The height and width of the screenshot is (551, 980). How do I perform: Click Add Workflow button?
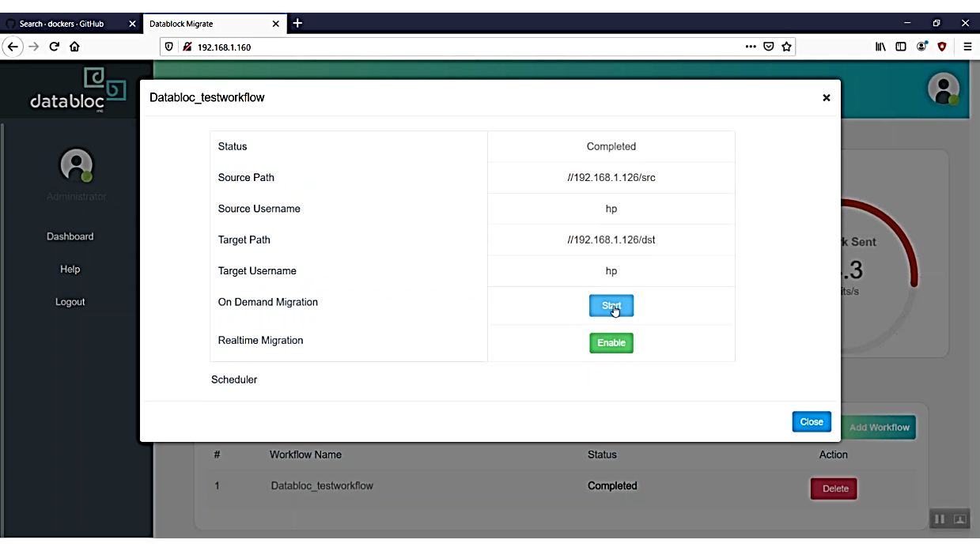point(879,428)
